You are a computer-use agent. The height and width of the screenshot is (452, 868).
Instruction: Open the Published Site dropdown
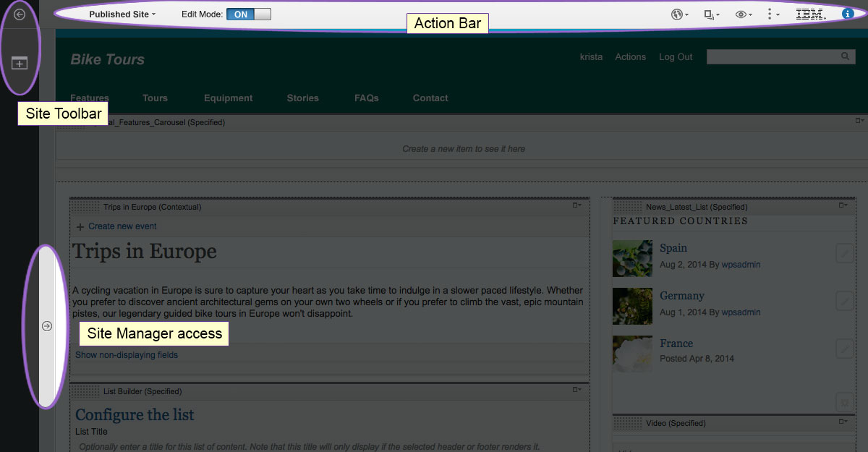click(x=122, y=14)
